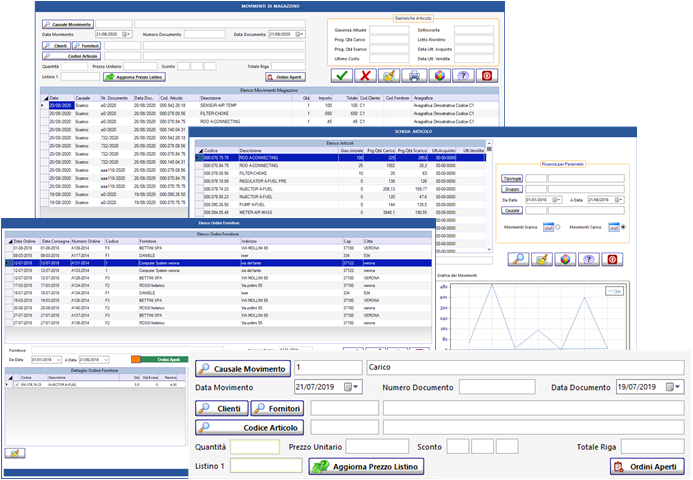Screen dimensions: 693x480
Task: Click the large Totale Riga input field
Action: (x=653, y=447)
